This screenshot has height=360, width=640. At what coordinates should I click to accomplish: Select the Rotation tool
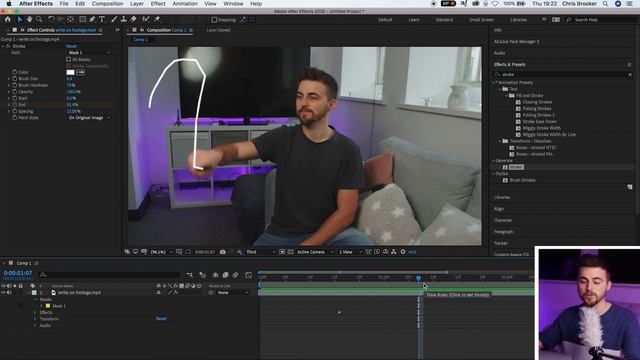click(x=51, y=19)
